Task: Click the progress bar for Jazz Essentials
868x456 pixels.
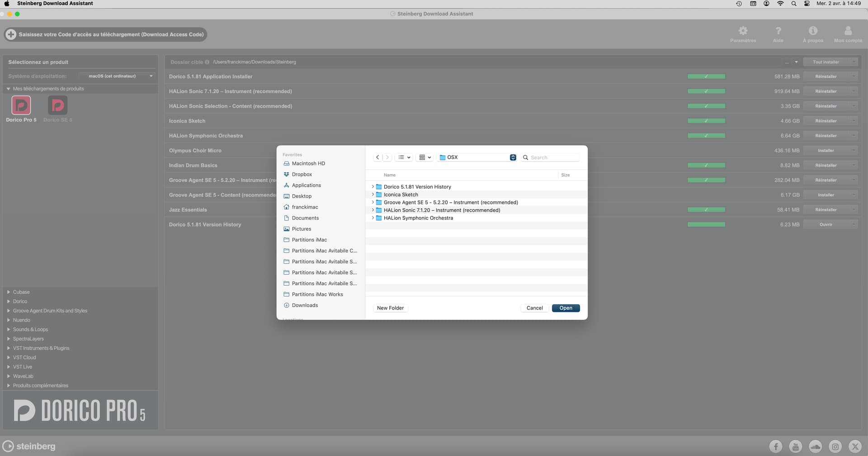Action: 706,209
